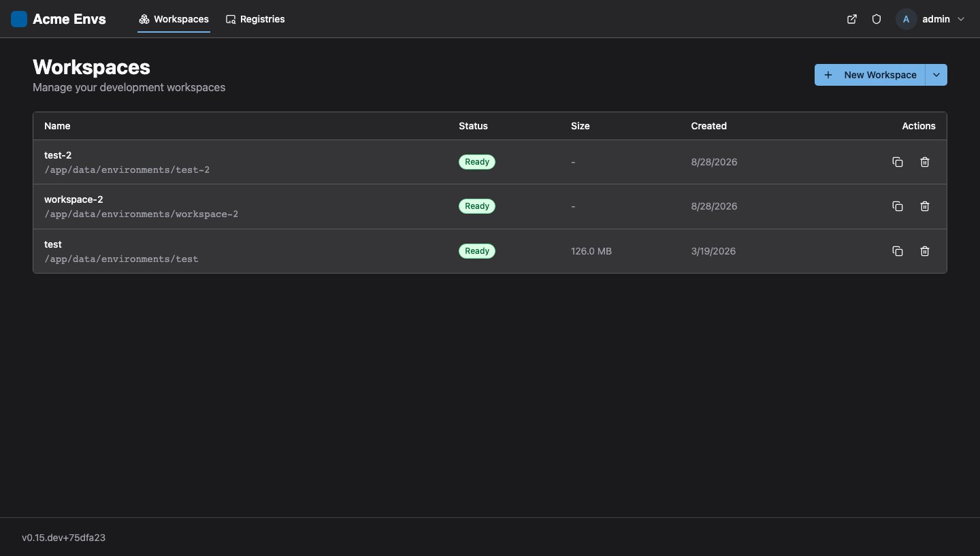Click the Created column header

tap(708, 126)
